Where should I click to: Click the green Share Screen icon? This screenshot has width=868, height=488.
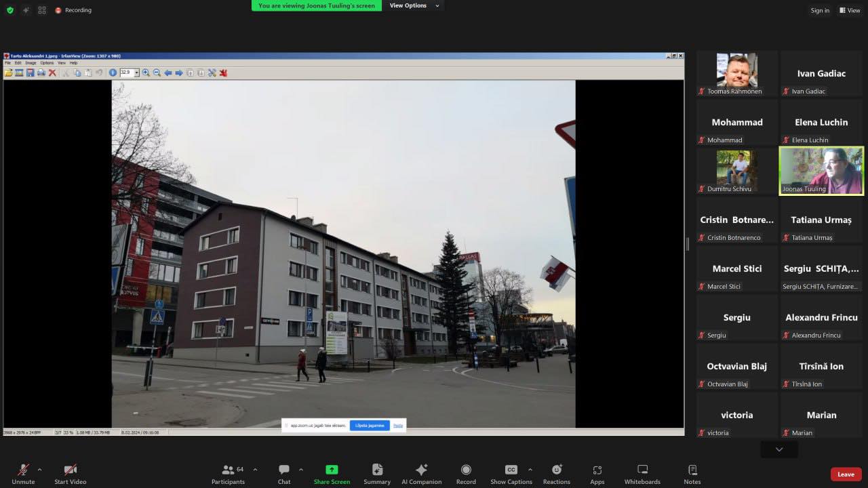click(x=332, y=470)
